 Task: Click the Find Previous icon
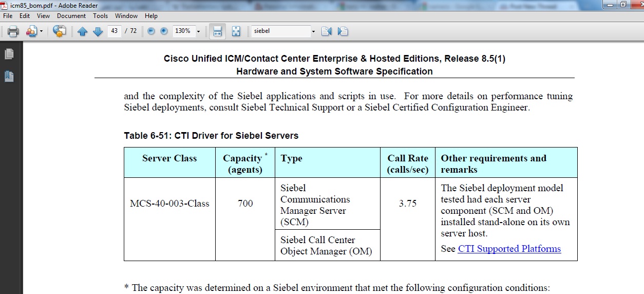[x=326, y=31]
